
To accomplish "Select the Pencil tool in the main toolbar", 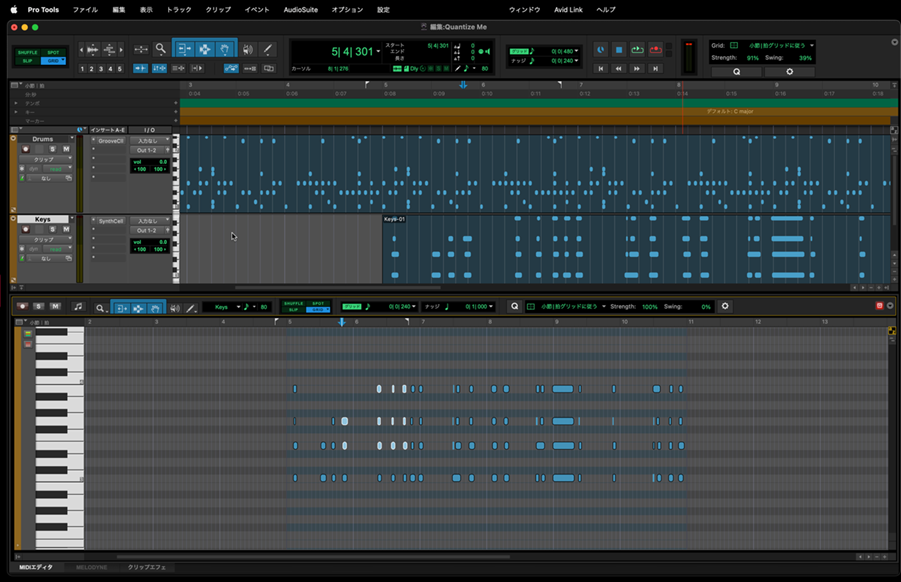I will (x=268, y=49).
